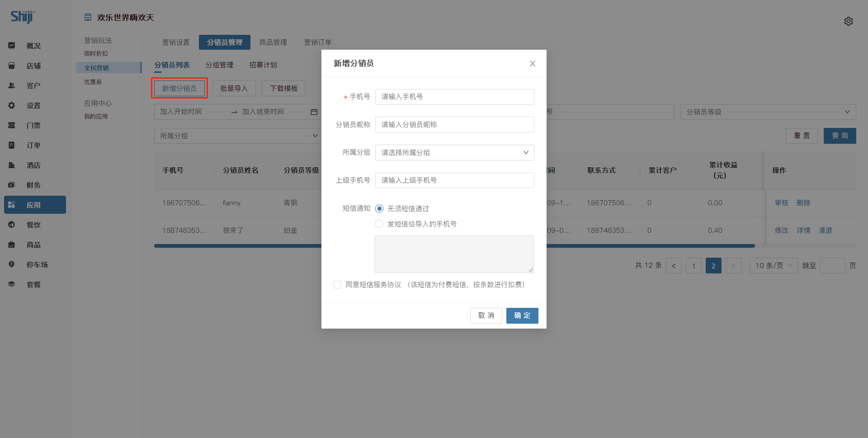The height and width of the screenshot is (438, 868).
Task: Click the 订单 orders icon
Action: pyautogui.click(x=12, y=145)
